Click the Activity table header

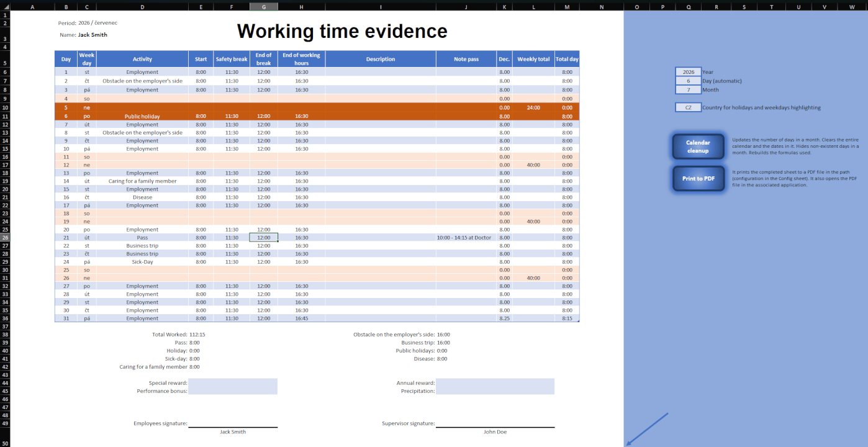142,59
